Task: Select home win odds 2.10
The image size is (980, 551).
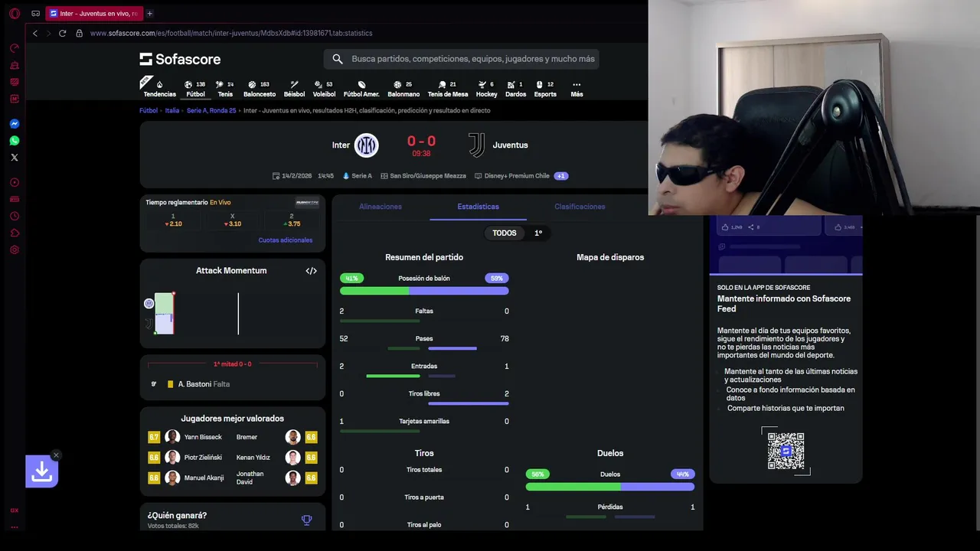Action: pos(173,220)
